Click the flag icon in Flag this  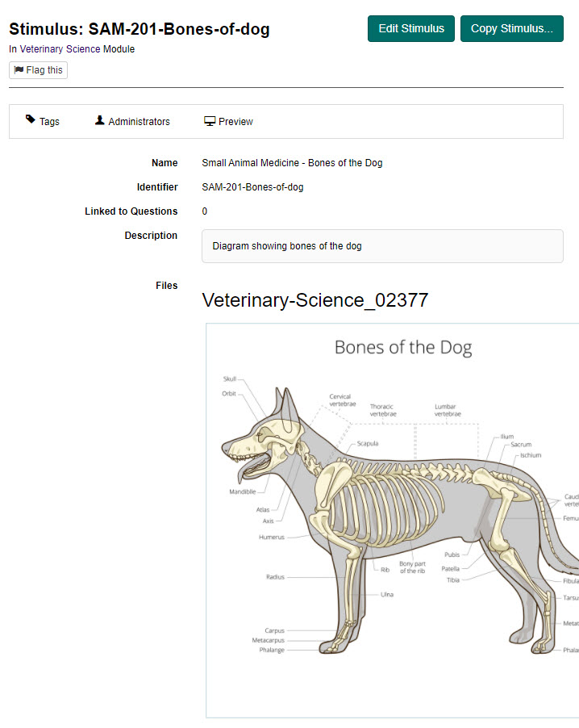pyautogui.click(x=19, y=70)
